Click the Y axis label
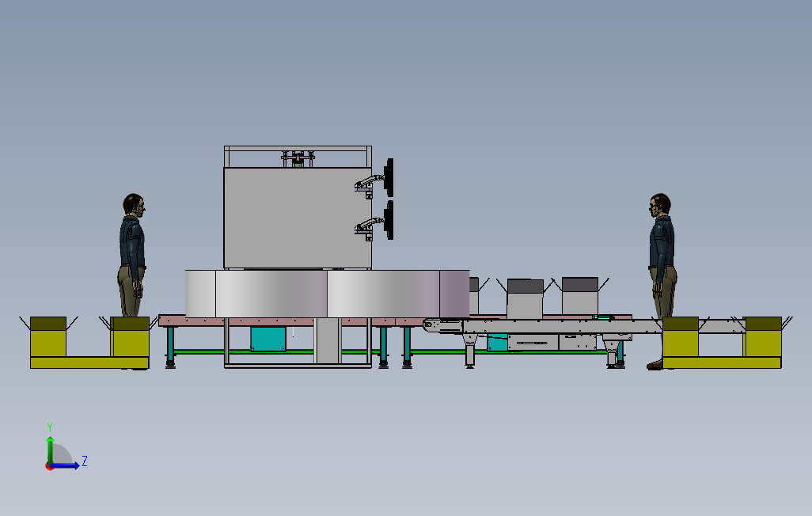Screen dimensions: 812x516 coord(50,427)
